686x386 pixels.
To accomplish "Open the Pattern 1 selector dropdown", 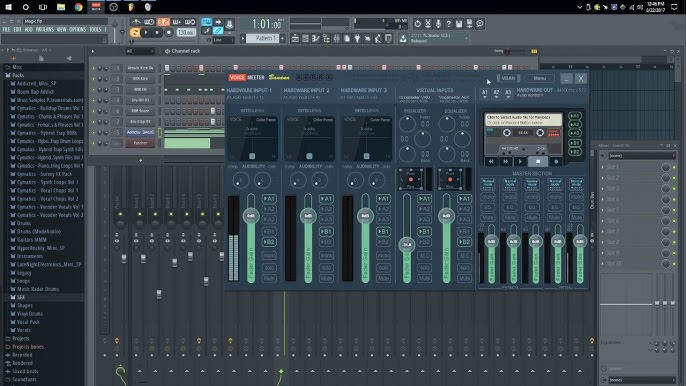I will pyautogui.click(x=263, y=39).
